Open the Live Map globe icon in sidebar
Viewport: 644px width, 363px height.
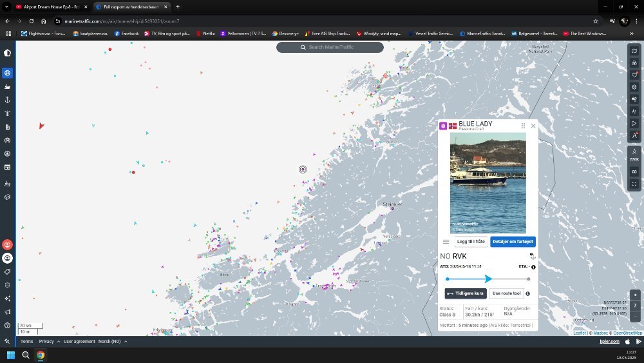click(x=7, y=73)
